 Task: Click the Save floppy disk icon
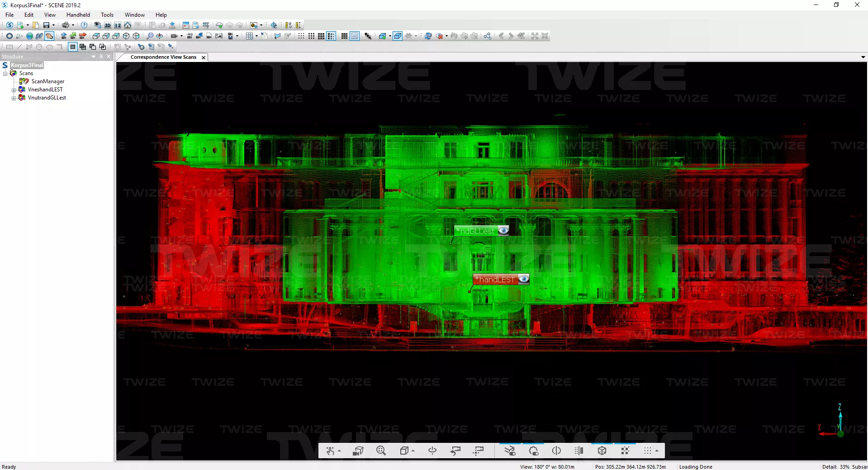(x=46, y=25)
